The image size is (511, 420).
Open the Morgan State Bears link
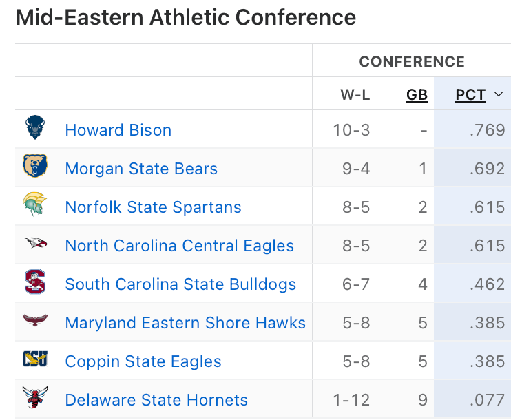141,169
